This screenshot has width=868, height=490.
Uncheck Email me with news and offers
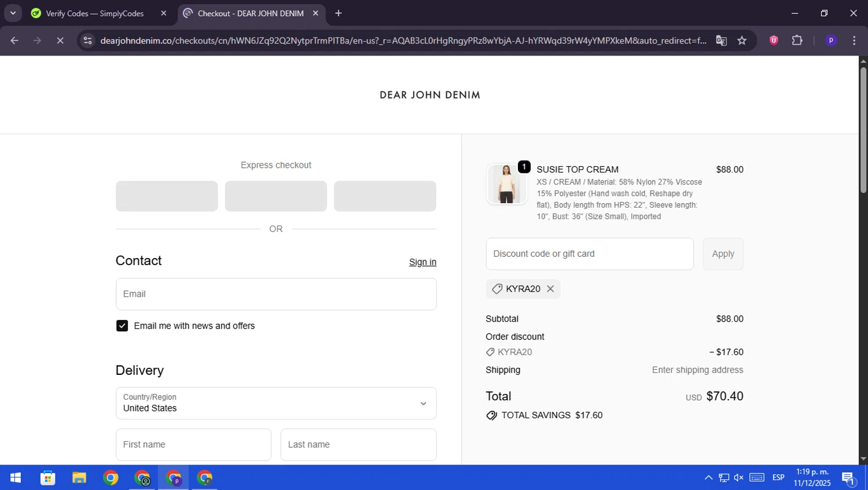(122, 326)
